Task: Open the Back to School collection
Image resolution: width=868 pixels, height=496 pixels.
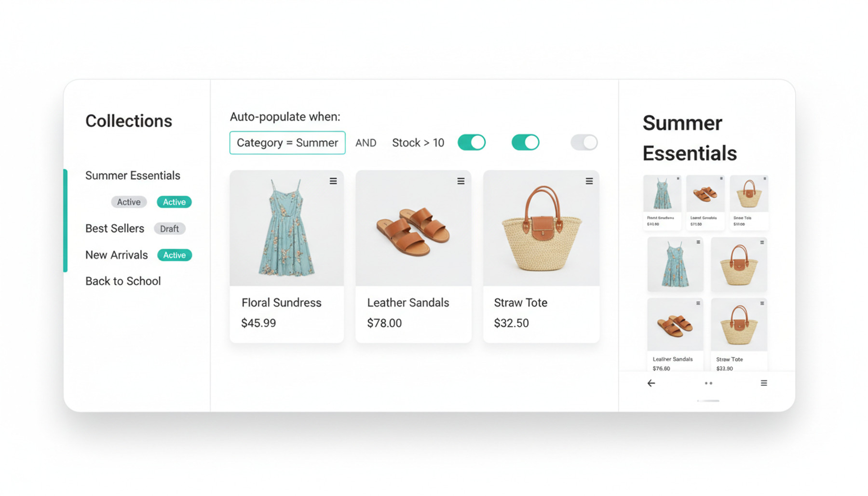Action: 123,281
